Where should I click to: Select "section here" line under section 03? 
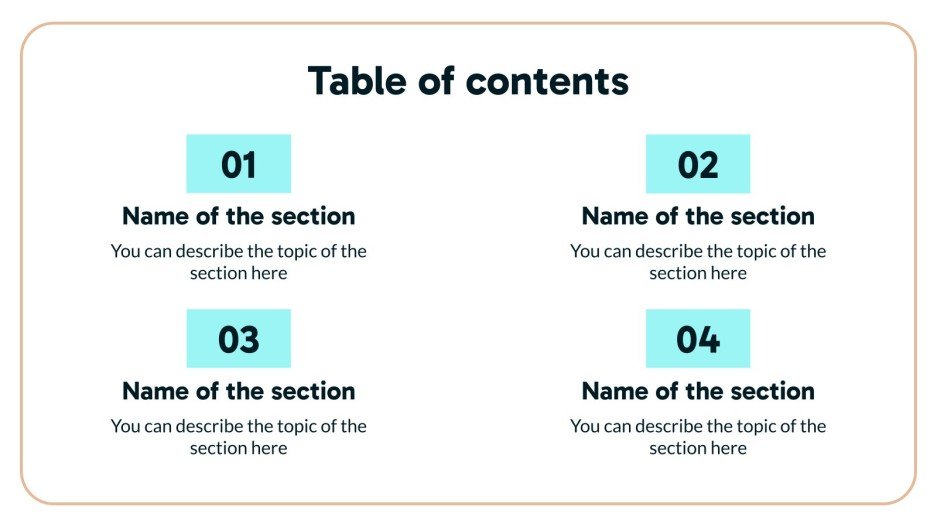[238, 448]
